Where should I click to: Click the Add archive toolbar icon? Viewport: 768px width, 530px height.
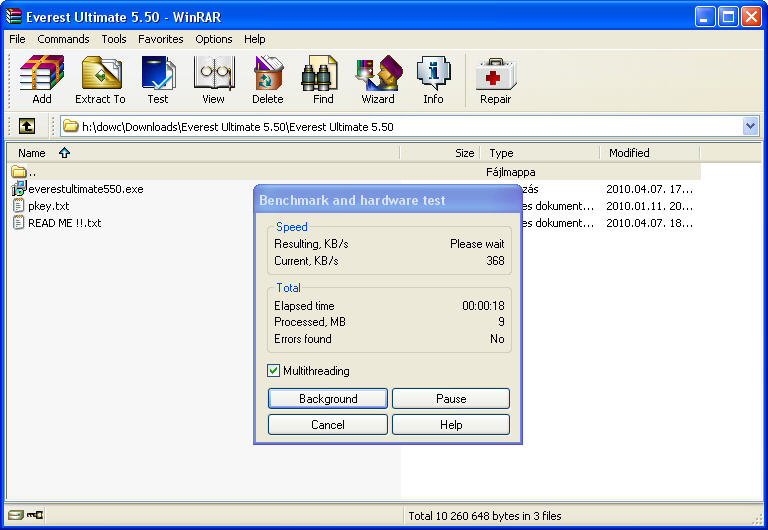pyautogui.click(x=42, y=73)
